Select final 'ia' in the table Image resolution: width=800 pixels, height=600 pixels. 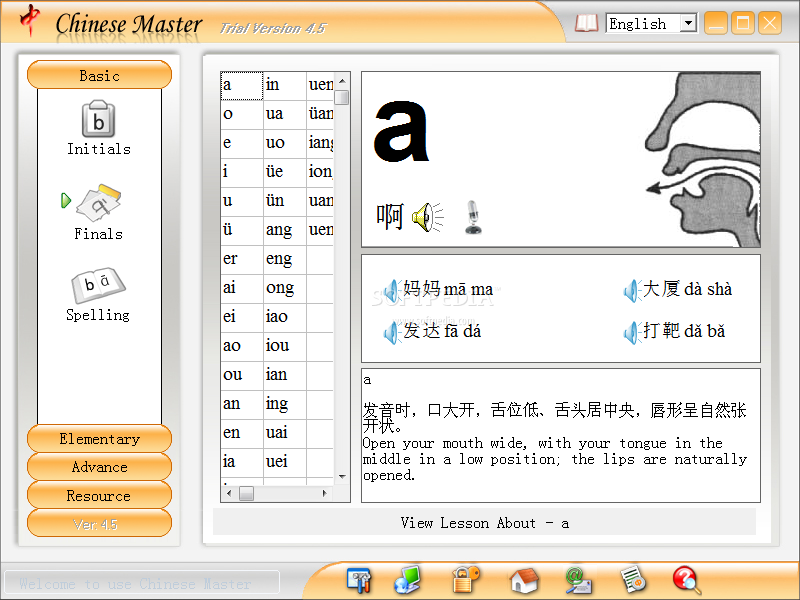click(242, 463)
